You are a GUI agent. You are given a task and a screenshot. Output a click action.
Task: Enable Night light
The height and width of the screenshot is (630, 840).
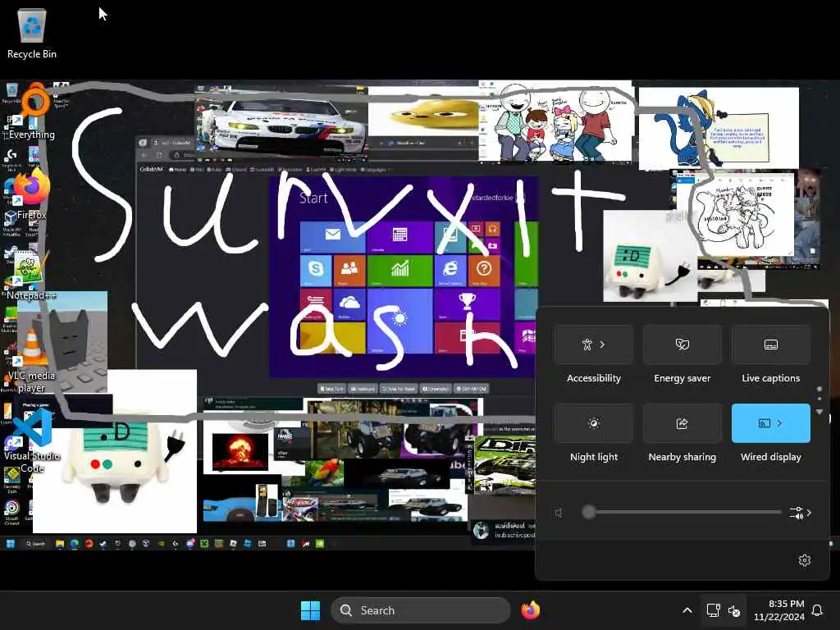pos(594,423)
